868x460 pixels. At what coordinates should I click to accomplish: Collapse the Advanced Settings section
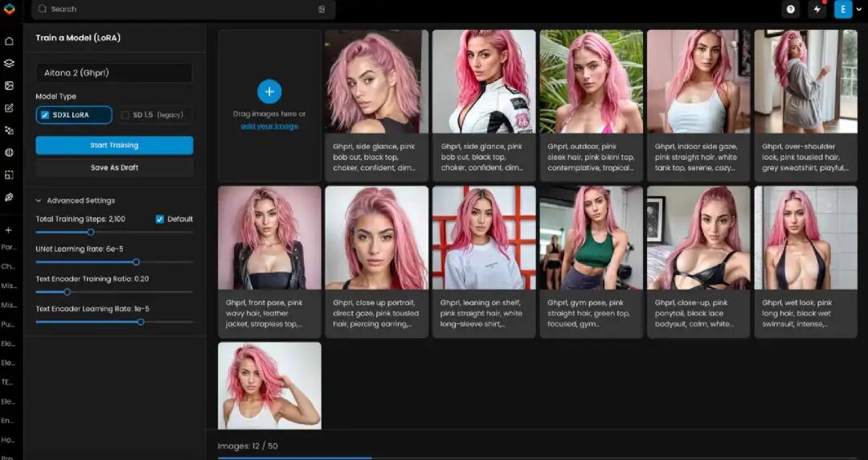click(39, 200)
